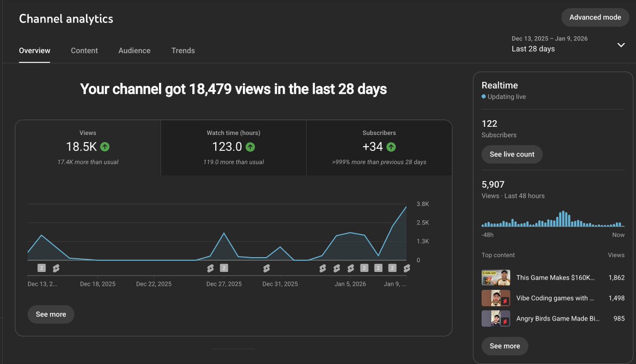Click See more below the views chart
The image size is (636, 364).
click(50, 314)
